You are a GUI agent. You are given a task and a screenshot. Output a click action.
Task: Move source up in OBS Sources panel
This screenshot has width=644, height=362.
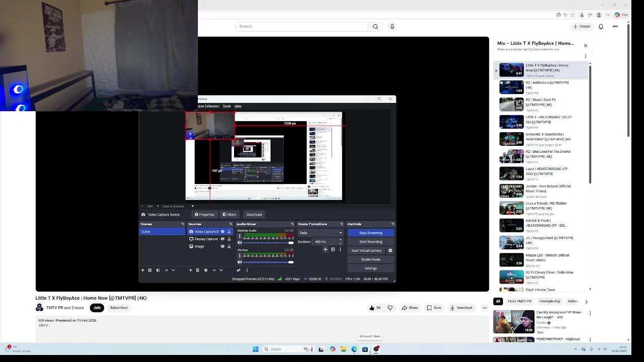[x=214, y=270]
